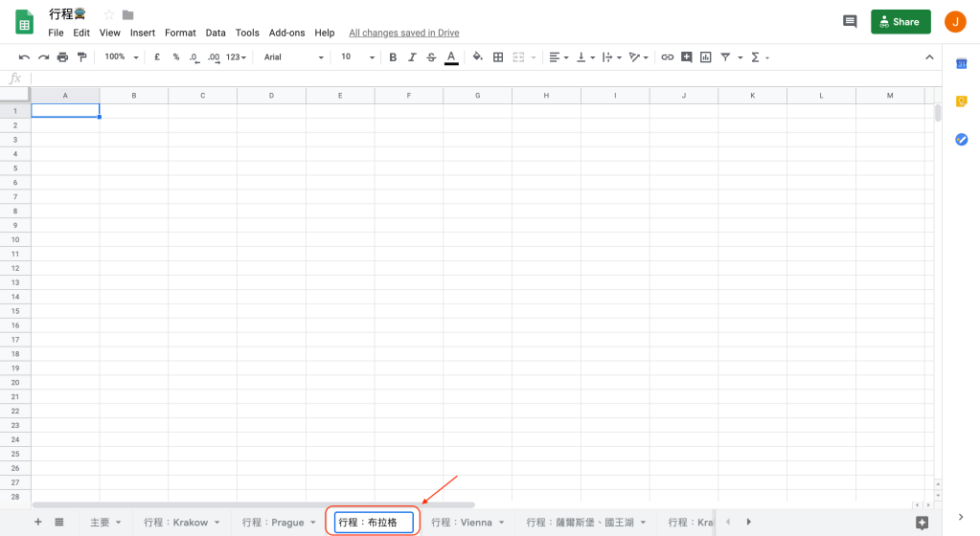Click the formula bar input field
This screenshot has width=980, height=536.
point(479,78)
